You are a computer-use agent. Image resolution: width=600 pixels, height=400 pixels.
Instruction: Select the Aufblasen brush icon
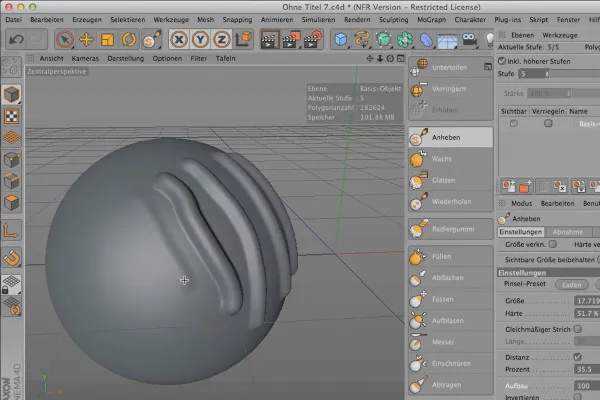coord(417,321)
